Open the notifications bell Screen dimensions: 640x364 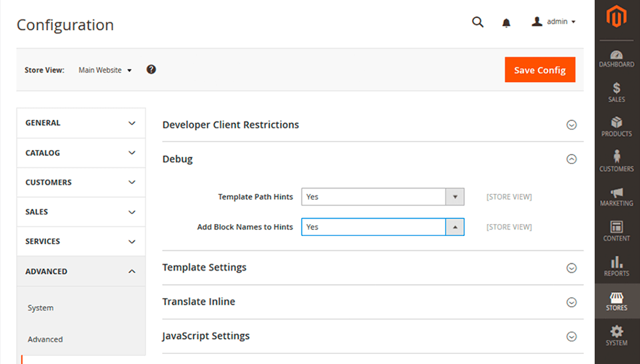(506, 23)
